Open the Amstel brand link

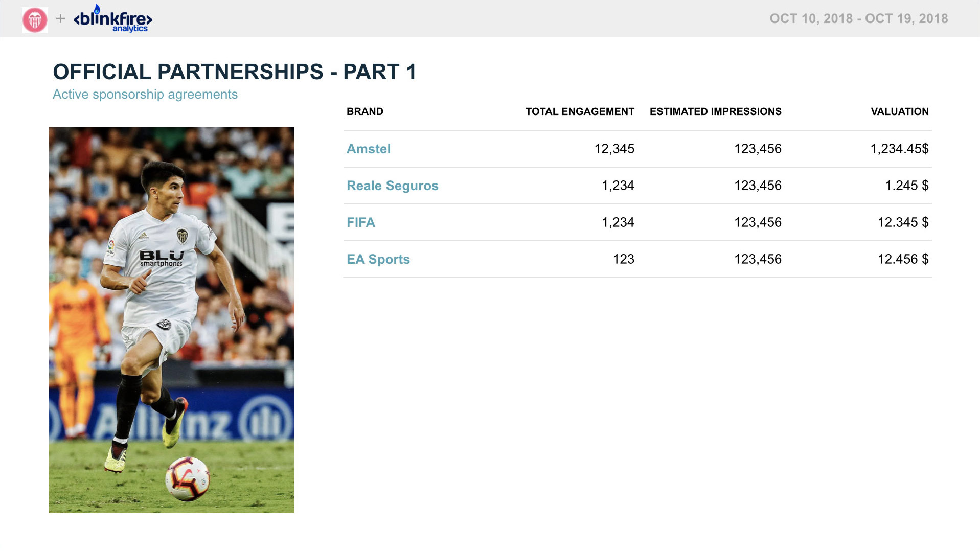tap(369, 149)
